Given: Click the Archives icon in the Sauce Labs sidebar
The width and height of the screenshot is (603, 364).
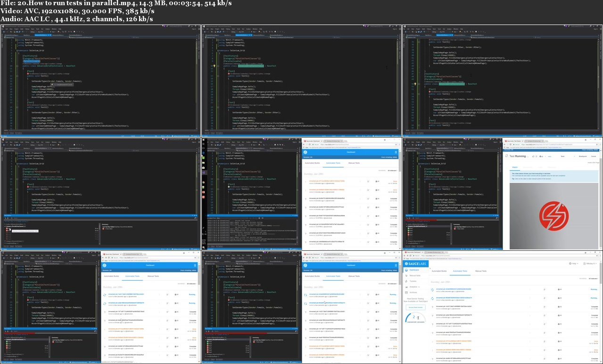Looking at the screenshot, I should pos(414,292).
